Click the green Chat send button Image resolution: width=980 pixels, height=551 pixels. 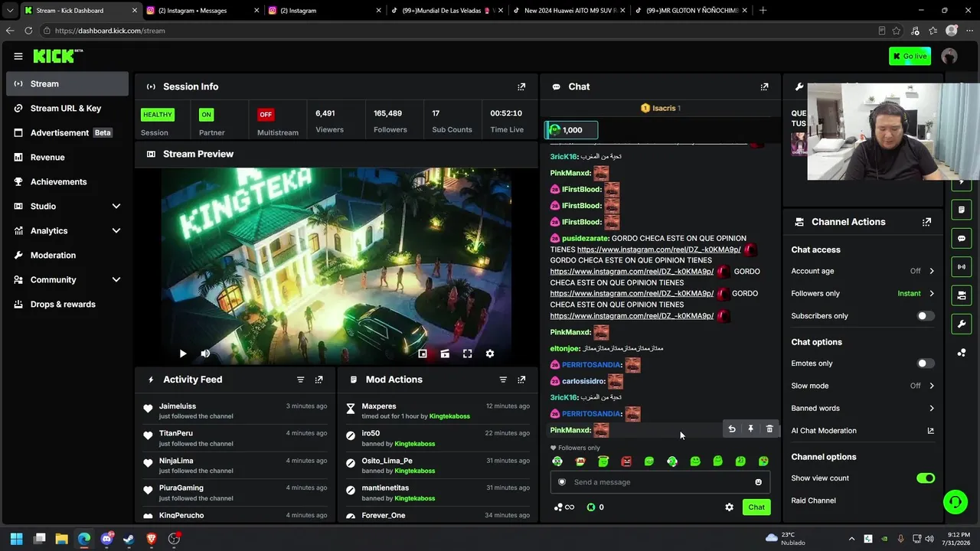tap(756, 507)
